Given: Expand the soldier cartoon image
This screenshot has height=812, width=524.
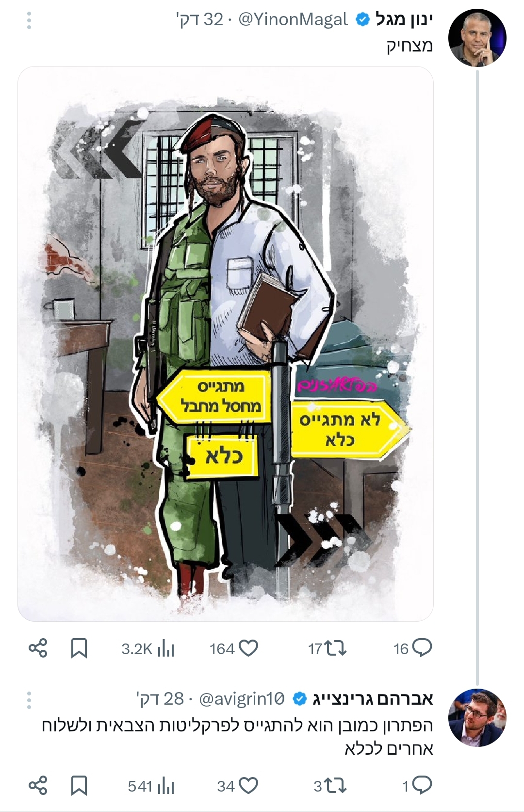Looking at the screenshot, I should click(x=226, y=344).
